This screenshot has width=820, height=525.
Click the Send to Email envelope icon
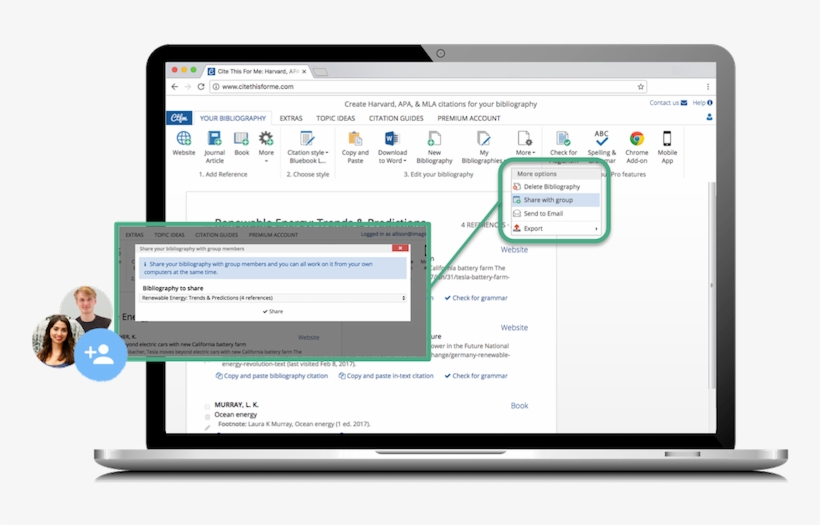517,213
